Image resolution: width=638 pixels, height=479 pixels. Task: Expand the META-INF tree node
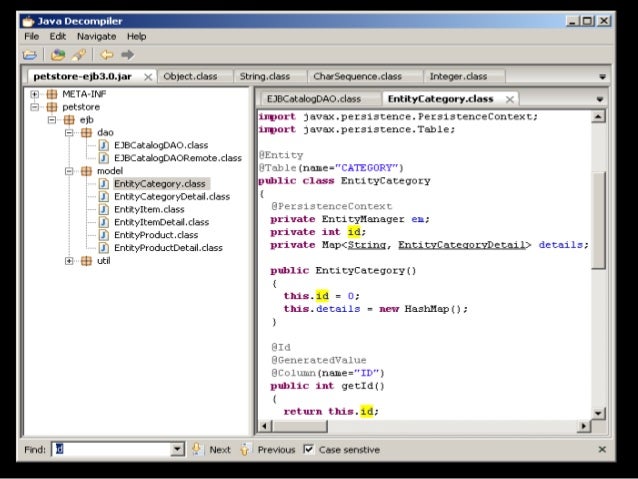(35, 94)
